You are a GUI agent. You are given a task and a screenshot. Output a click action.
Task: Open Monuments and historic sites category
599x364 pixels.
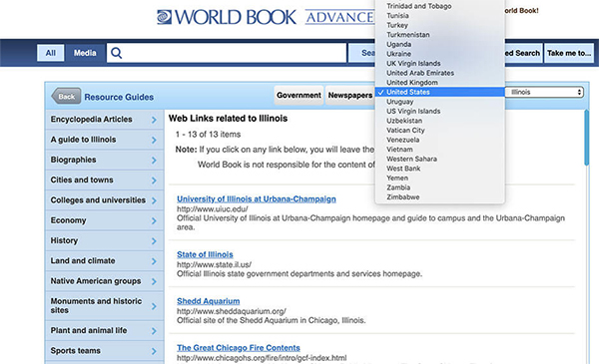click(x=104, y=306)
